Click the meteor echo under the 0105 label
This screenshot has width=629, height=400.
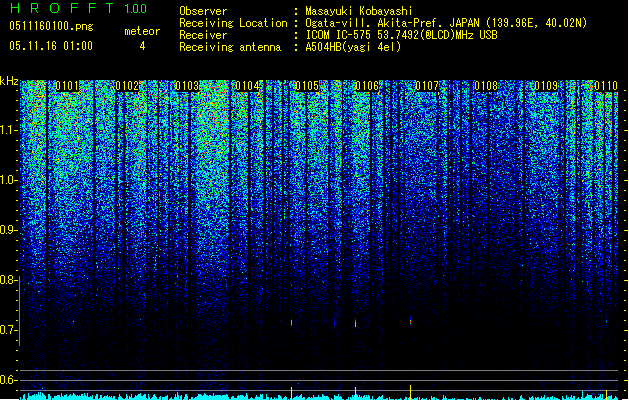click(292, 323)
